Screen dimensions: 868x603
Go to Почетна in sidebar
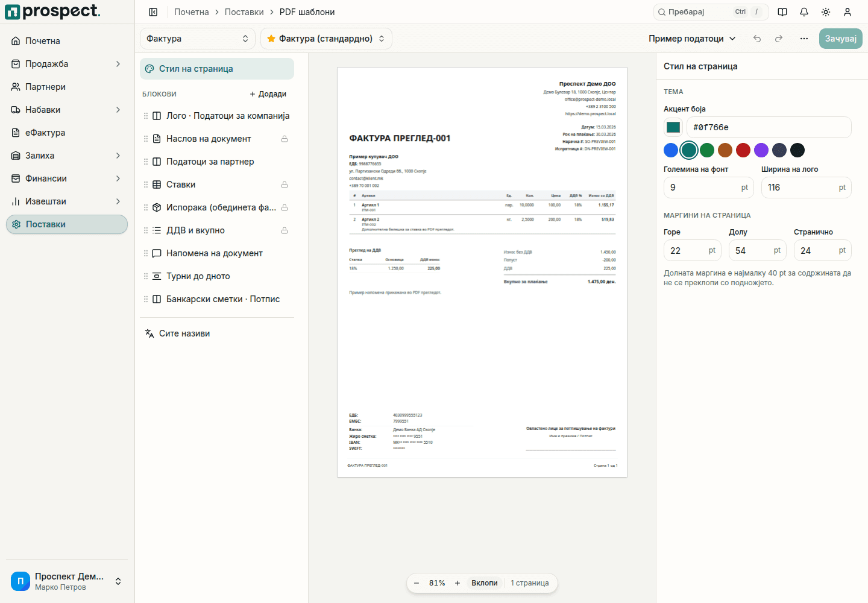(67, 41)
